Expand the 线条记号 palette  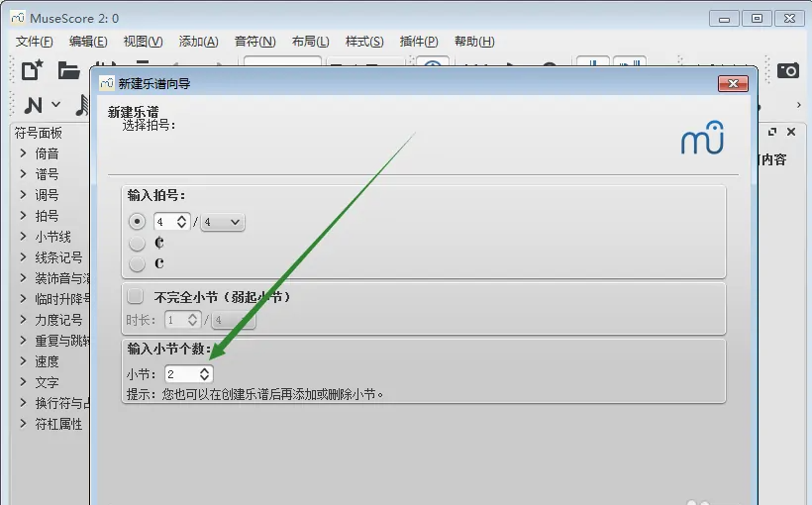click(x=23, y=257)
